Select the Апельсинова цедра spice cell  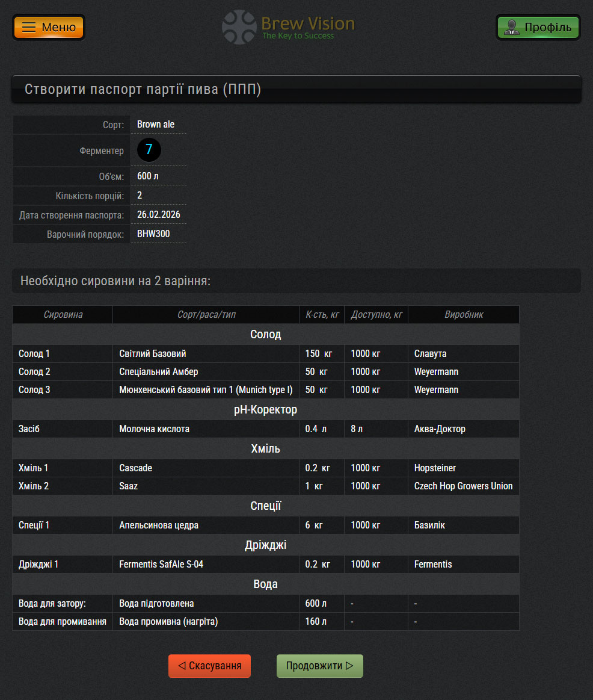point(159,525)
